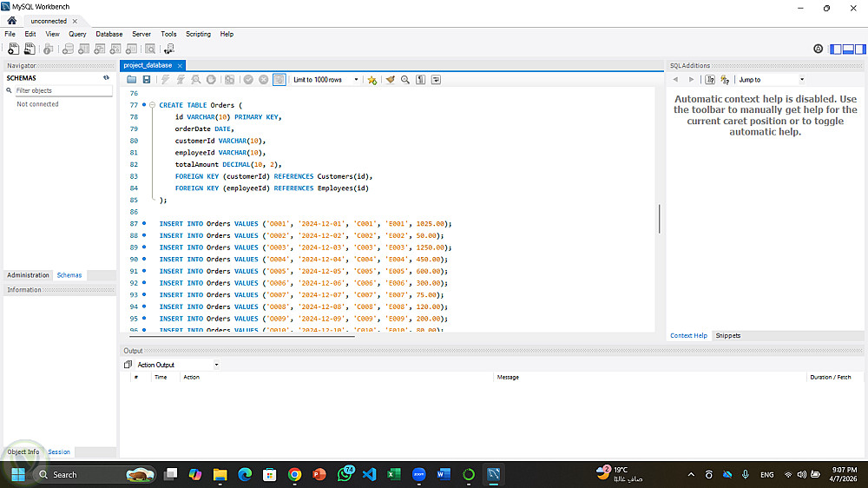The width and height of the screenshot is (868, 488).
Task: Click the Filter objects search field
Action: pos(61,90)
